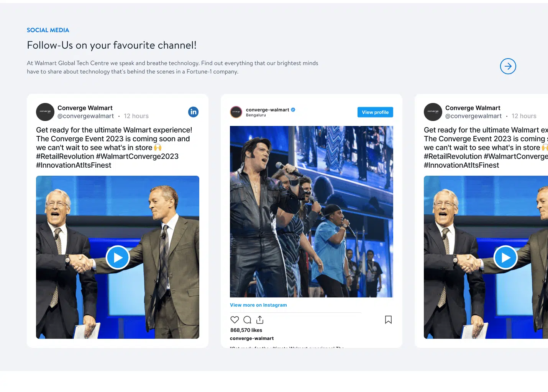Save the Instagram post with bookmark icon
This screenshot has height=392, width=548.
click(388, 320)
